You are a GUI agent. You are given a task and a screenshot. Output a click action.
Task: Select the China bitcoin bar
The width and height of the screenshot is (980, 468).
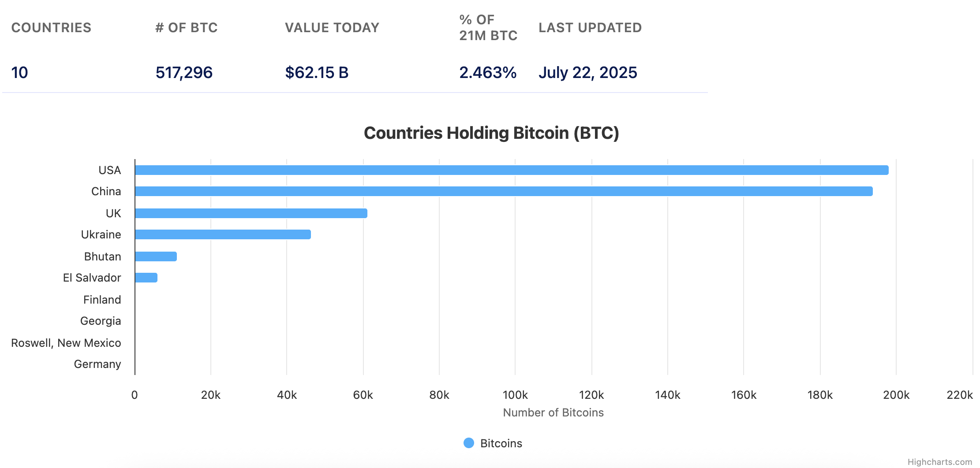(504, 191)
